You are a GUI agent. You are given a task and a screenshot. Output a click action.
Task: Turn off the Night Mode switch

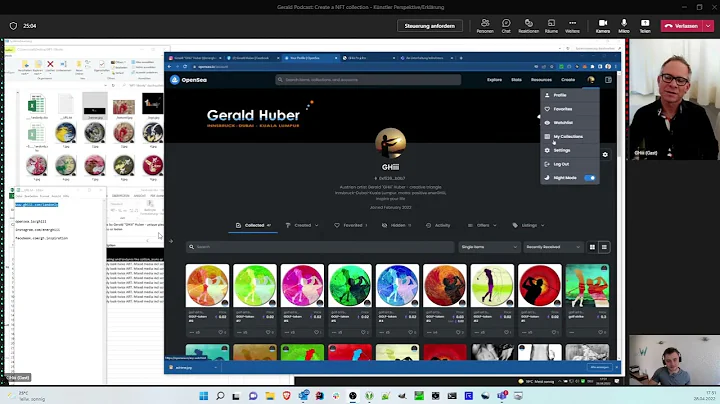(x=590, y=178)
